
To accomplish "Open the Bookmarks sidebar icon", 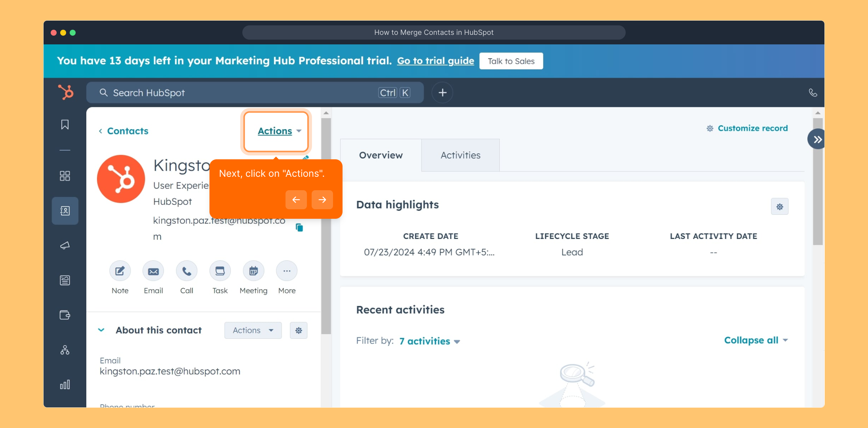I will pos(65,125).
